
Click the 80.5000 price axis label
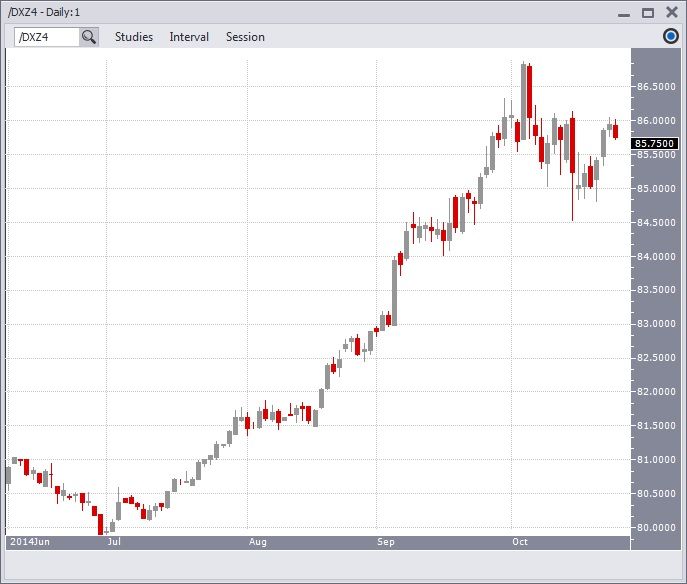pyautogui.click(x=656, y=494)
